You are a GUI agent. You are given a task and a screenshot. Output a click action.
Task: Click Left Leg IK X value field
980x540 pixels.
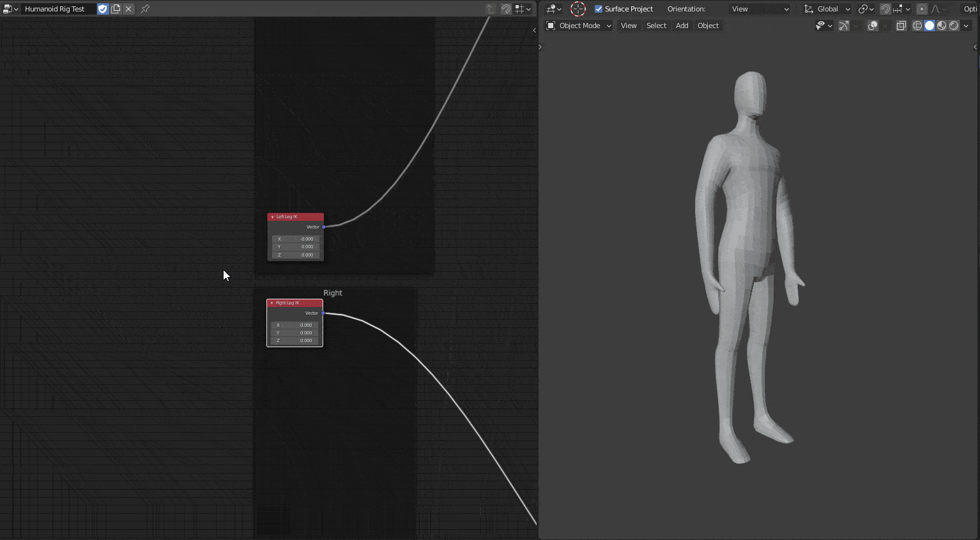(x=295, y=239)
